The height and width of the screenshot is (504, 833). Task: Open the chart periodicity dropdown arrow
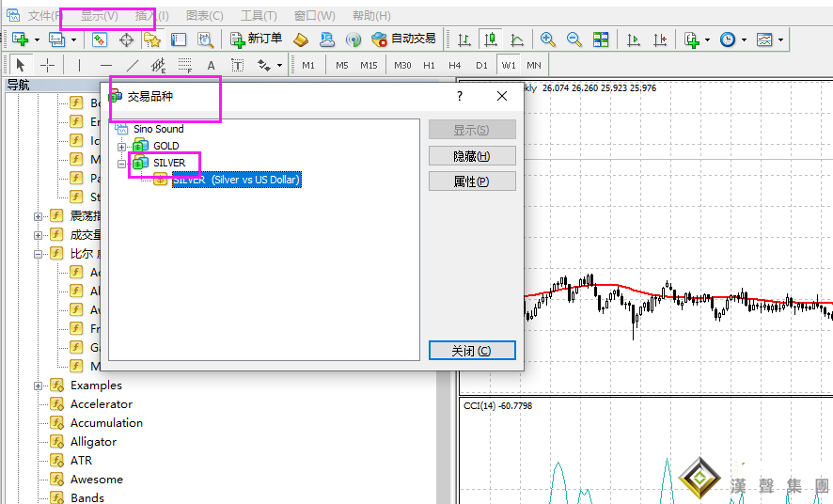click(744, 39)
